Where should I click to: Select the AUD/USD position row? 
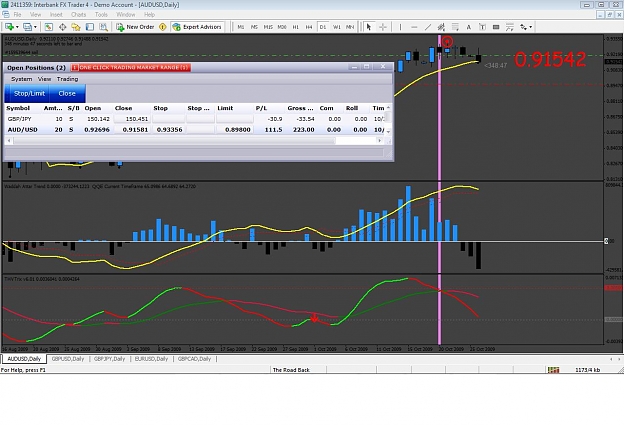coord(195,130)
